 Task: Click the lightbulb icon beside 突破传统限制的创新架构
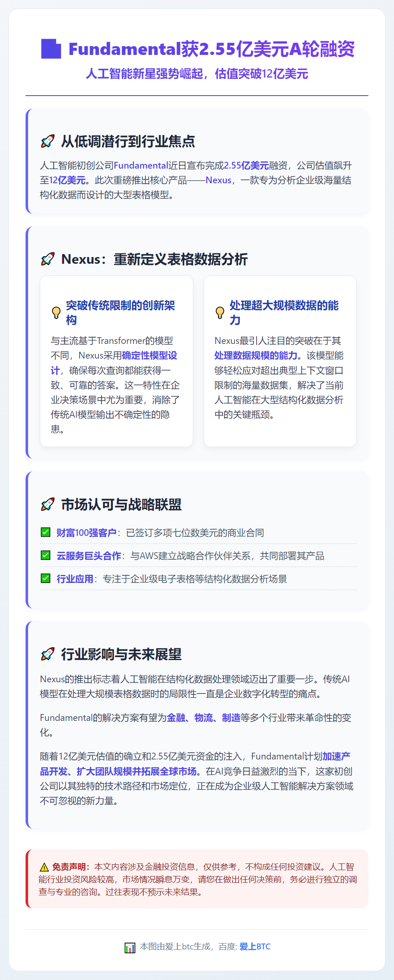tap(56, 313)
